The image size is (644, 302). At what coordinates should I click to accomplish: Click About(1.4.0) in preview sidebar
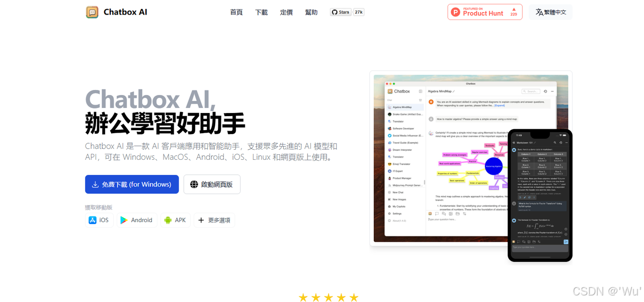405,221
